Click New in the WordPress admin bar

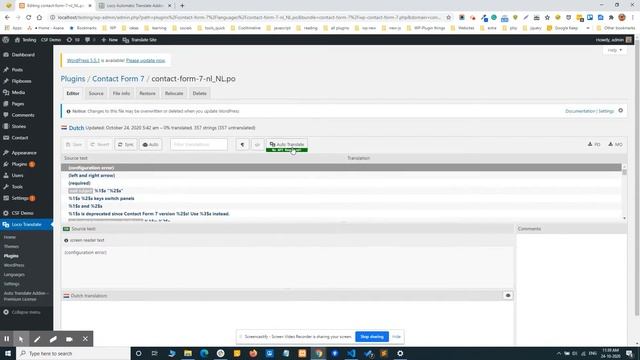[x=109, y=40]
